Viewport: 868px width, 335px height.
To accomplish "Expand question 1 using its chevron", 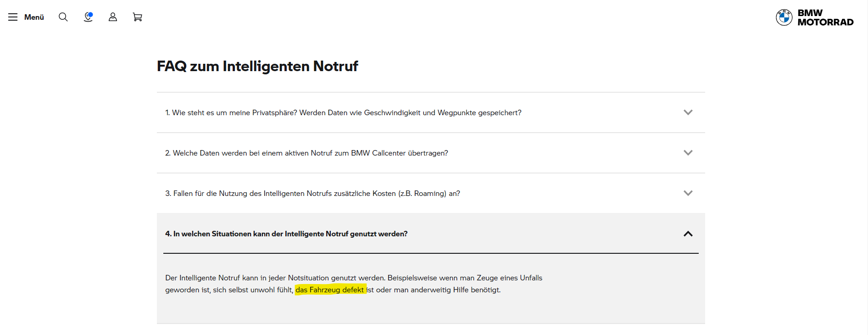I will pos(688,112).
